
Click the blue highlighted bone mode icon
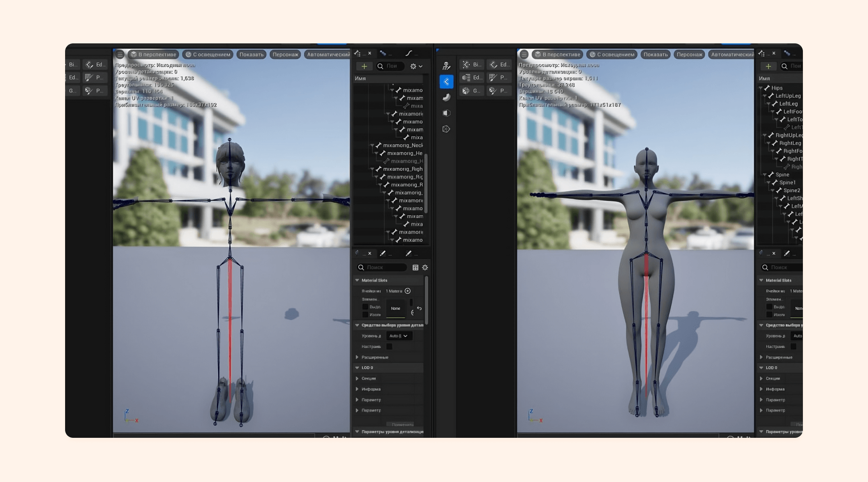[446, 82]
